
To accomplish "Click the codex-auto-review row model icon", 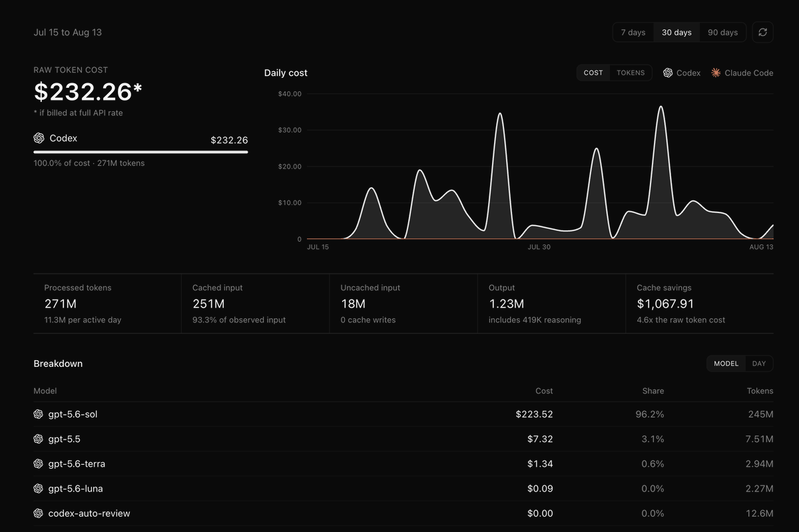I will pos(39,513).
